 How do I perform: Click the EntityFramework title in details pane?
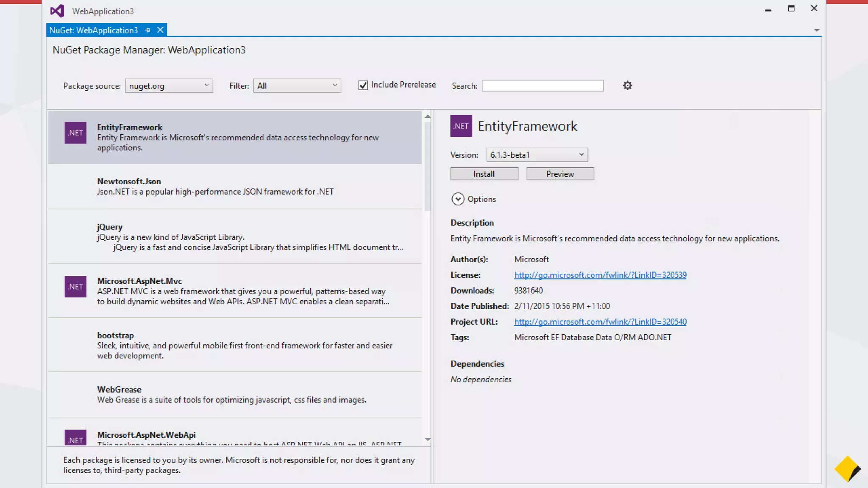coord(527,126)
